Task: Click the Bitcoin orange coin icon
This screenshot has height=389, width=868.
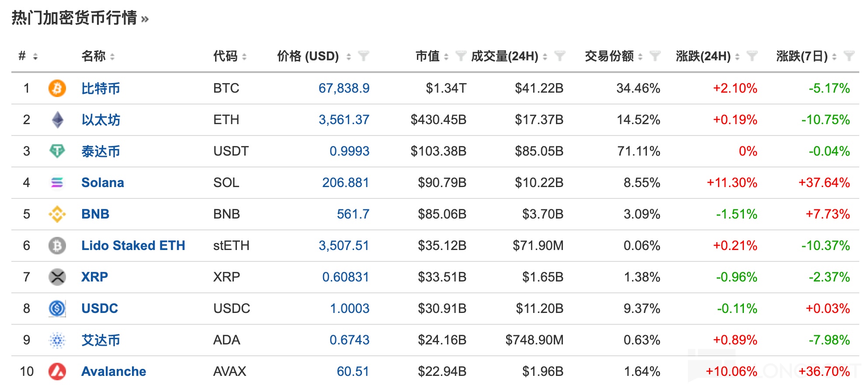Action: click(57, 88)
